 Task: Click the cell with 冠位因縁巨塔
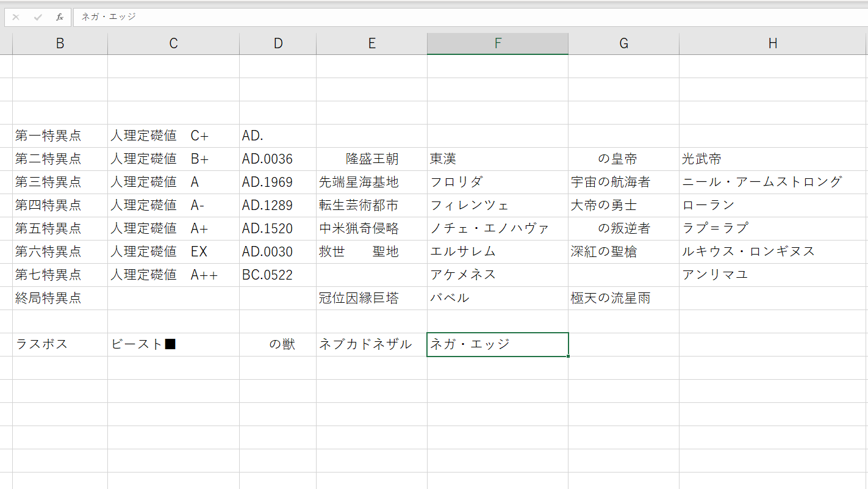click(371, 298)
